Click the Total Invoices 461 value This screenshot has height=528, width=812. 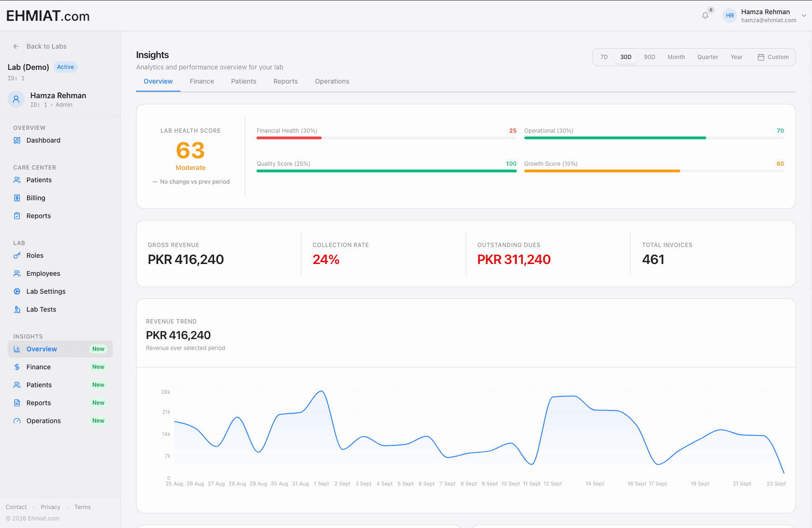(653, 259)
